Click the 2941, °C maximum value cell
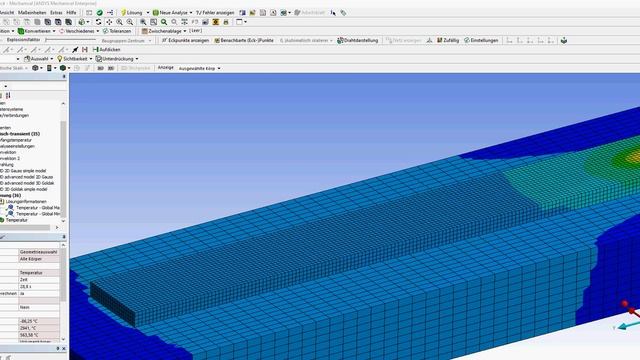The image size is (640, 360). [39, 328]
